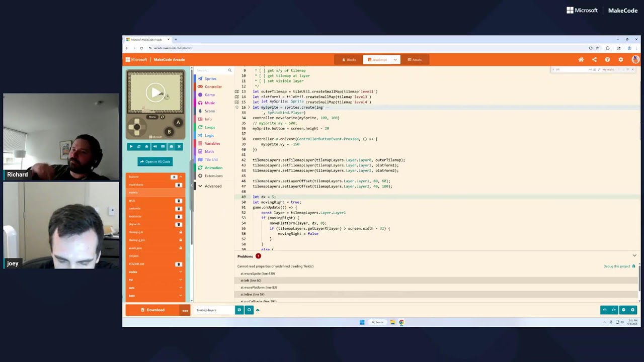Take a simulator screenshot

171,146
